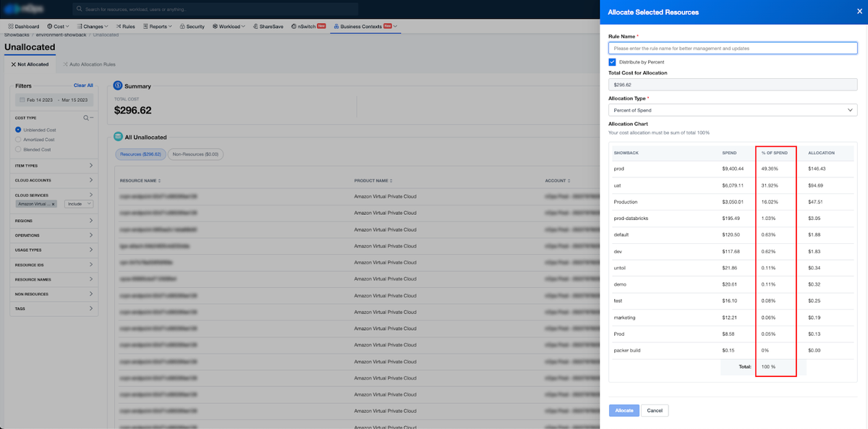Click the Cost Type search icon
This screenshot has width=868, height=429.
click(86, 117)
